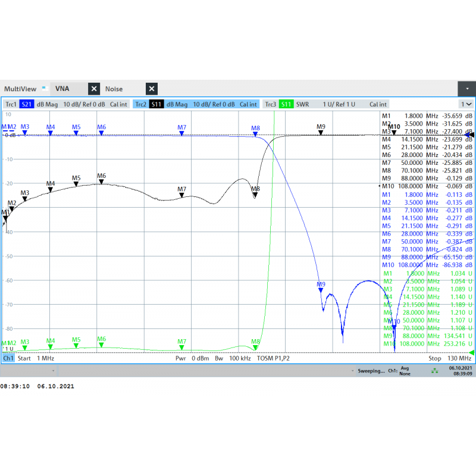Open the Bw 100 kHz bandwidth setting
This screenshot has height=476, width=476.
(x=231, y=358)
